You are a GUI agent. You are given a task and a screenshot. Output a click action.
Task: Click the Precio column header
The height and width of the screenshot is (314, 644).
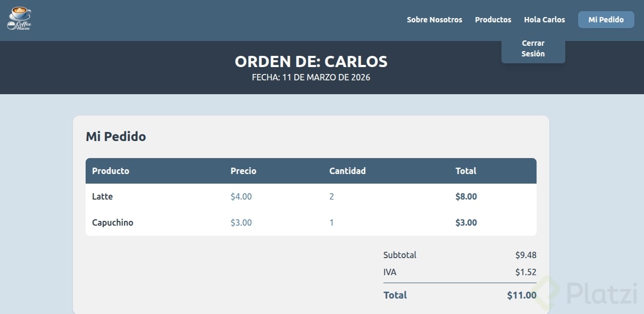tap(243, 171)
